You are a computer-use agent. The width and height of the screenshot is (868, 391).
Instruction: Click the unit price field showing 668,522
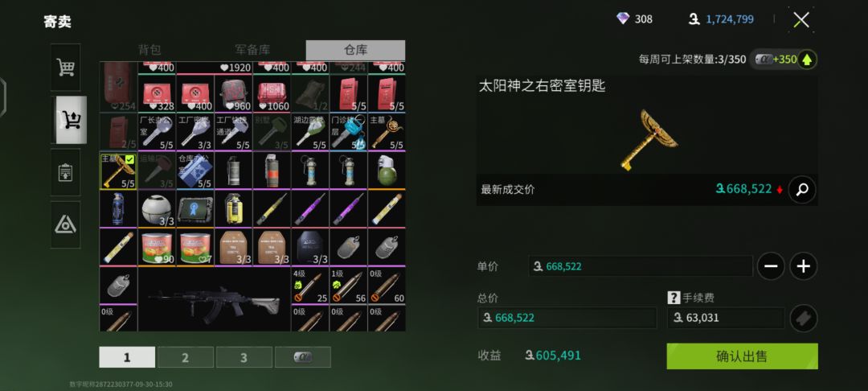point(641,266)
